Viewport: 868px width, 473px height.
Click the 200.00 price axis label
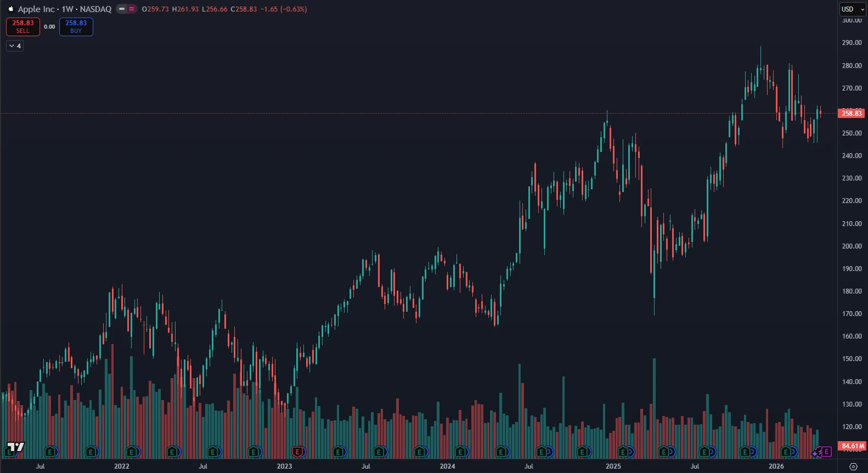[852, 246]
